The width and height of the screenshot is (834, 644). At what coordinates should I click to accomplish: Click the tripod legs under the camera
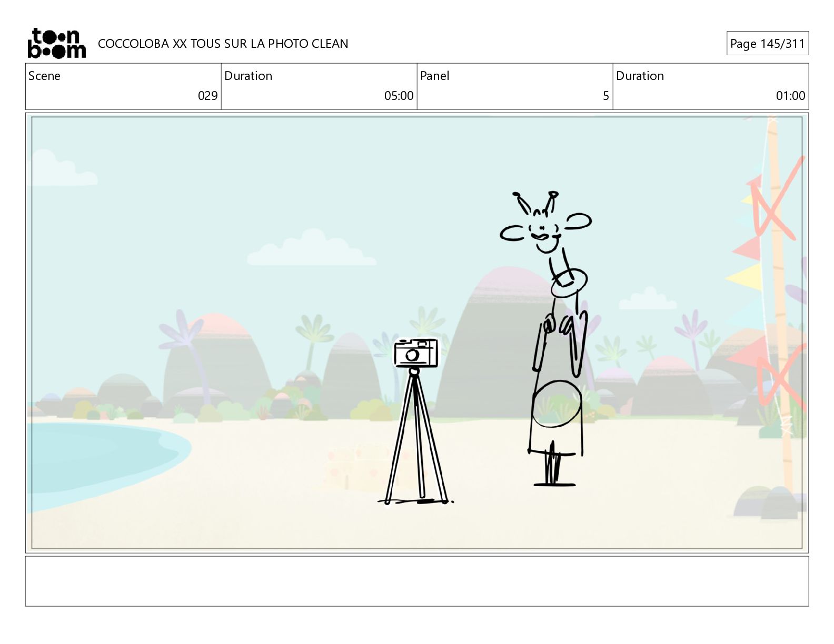[x=416, y=437]
